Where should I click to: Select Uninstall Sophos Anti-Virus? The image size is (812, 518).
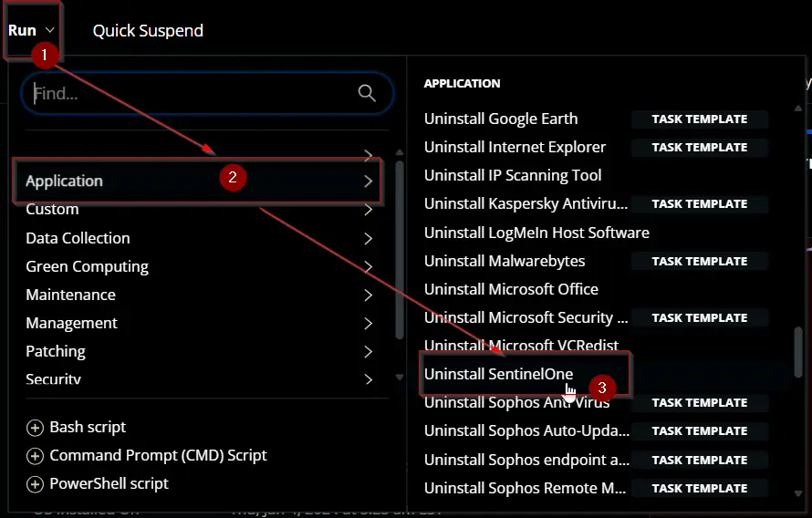[x=516, y=402]
